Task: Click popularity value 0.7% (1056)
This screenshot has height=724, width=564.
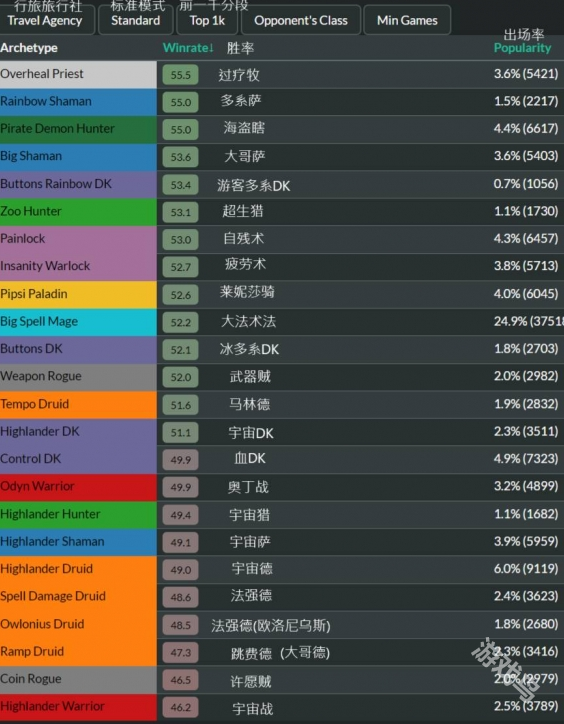Action: click(x=526, y=183)
